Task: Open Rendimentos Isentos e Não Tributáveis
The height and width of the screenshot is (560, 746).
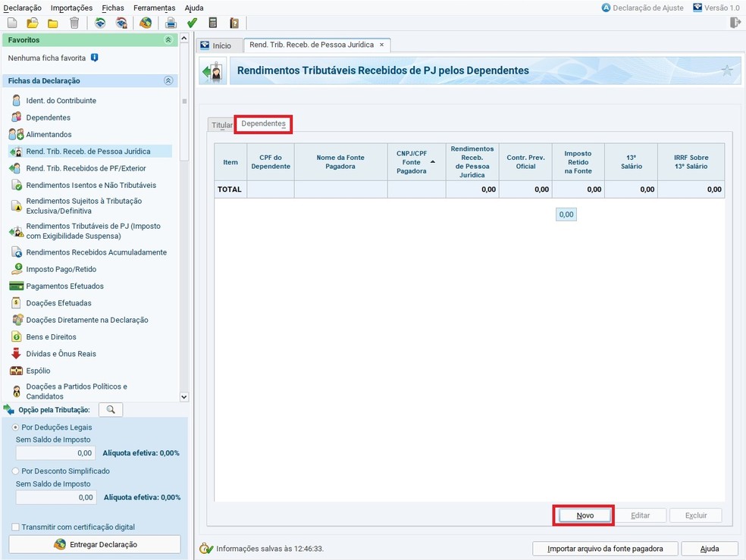Action: pyautogui.click(x=91, y=185)
